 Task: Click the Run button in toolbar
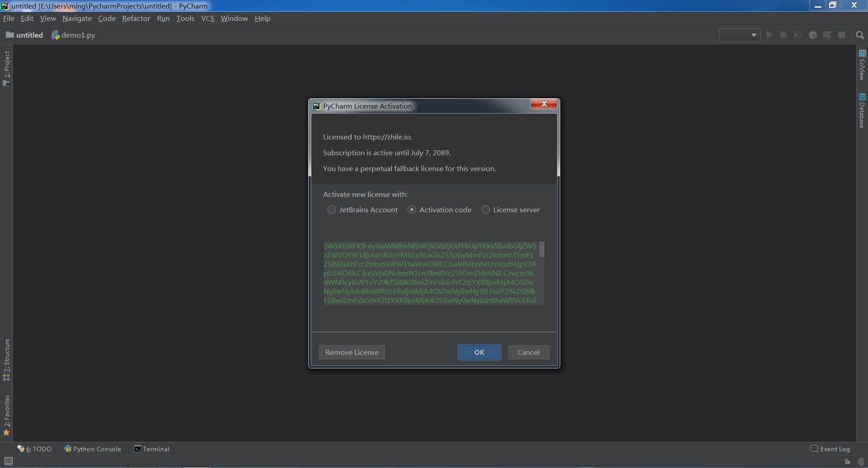(769, 35)
